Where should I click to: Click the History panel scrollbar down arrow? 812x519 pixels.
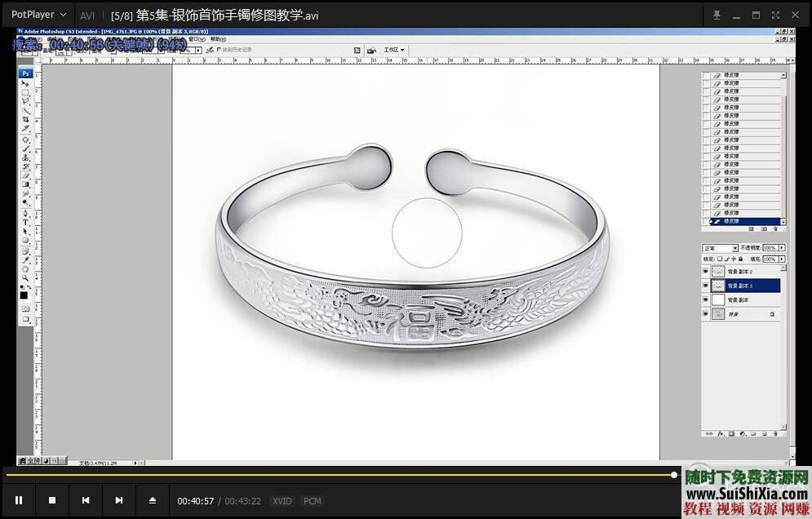[783, 222]
